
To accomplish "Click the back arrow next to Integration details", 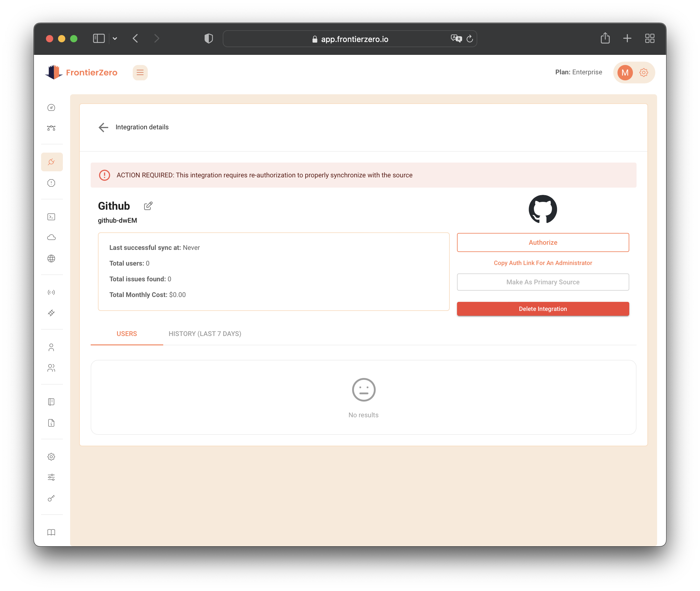I will point(104,127).
